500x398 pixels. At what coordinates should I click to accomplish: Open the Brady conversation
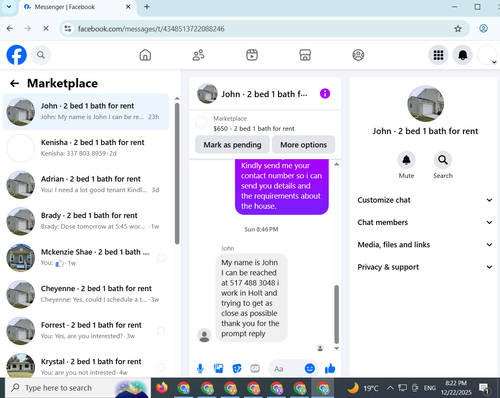tap(86, 221)
